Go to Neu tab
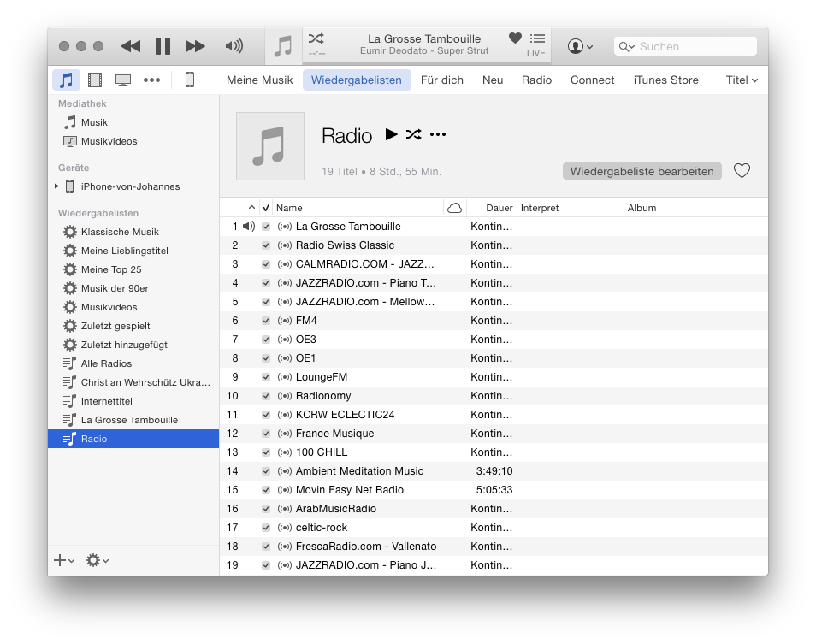816x644 pixels. [493, 80]
